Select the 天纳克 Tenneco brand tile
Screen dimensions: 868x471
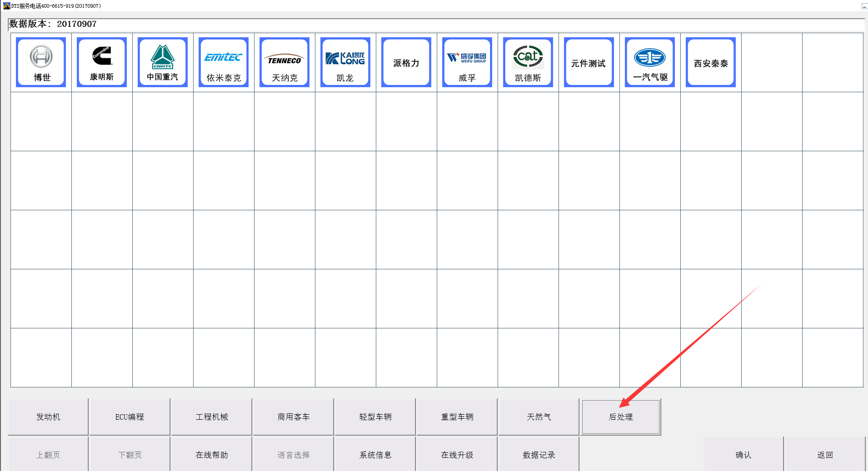284,62
